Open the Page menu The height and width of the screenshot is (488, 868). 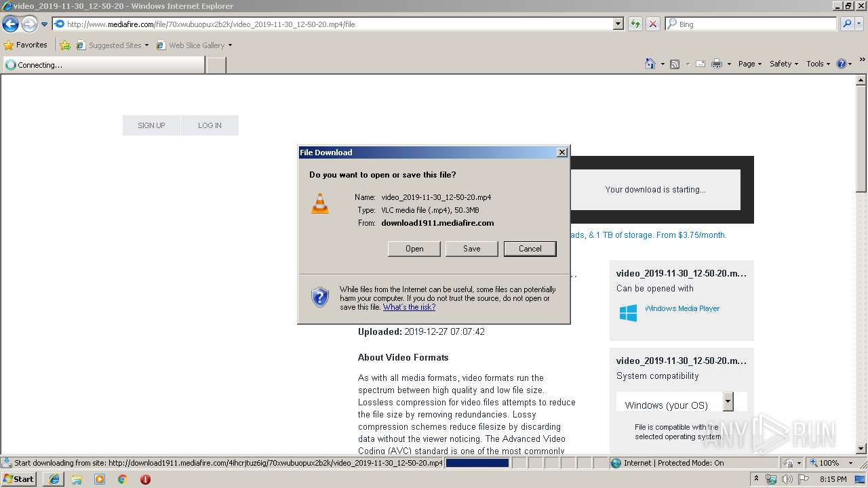[749, 64]
